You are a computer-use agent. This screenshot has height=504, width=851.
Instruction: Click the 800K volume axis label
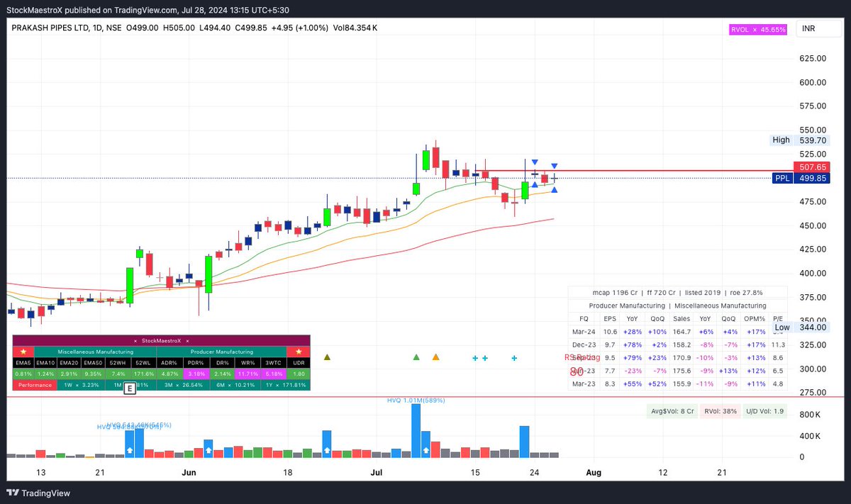click(x=808, y=415)
